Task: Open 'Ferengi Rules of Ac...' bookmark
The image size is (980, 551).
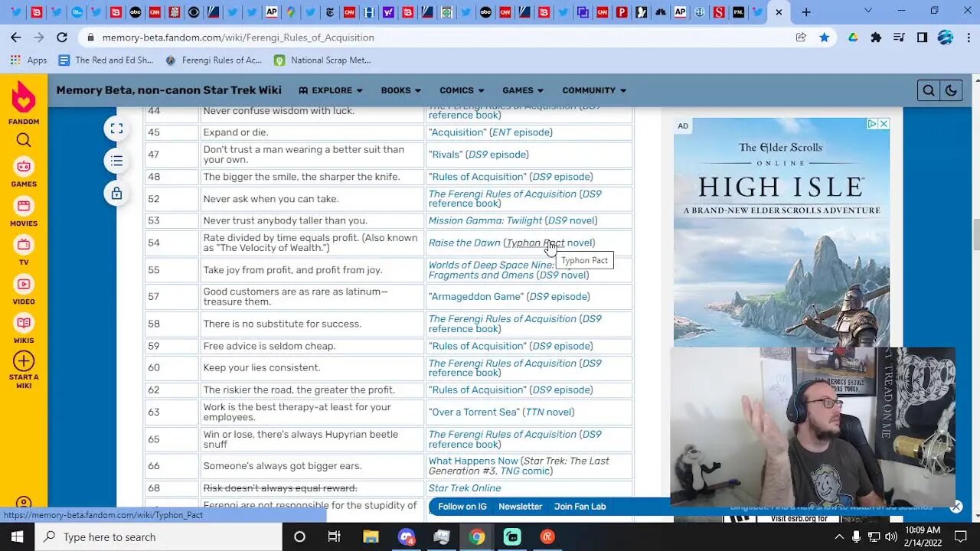Action: 213,60
